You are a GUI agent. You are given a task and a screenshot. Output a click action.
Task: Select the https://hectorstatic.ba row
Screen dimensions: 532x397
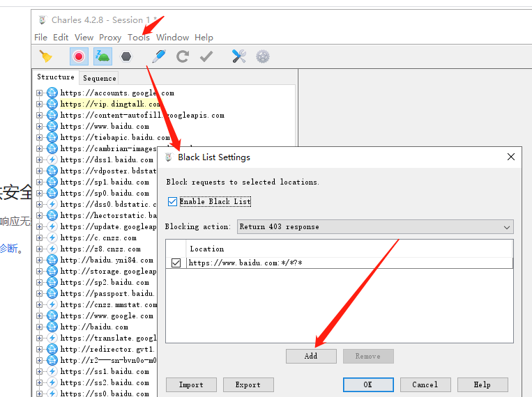[108, 215]
